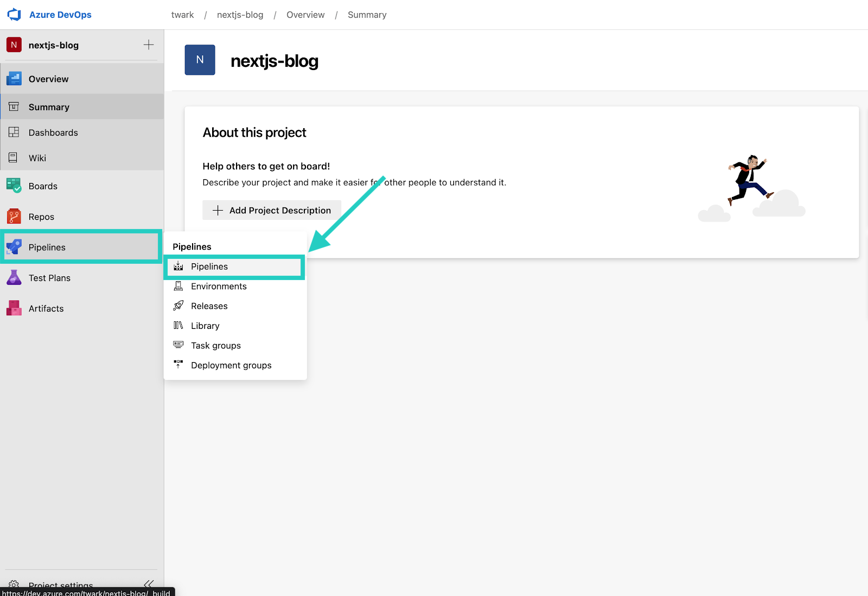This screenshot has width=868, height=596.
Task: Click the Task groups flyout icon
Action: pyautogui.click(x=178, y=345)
